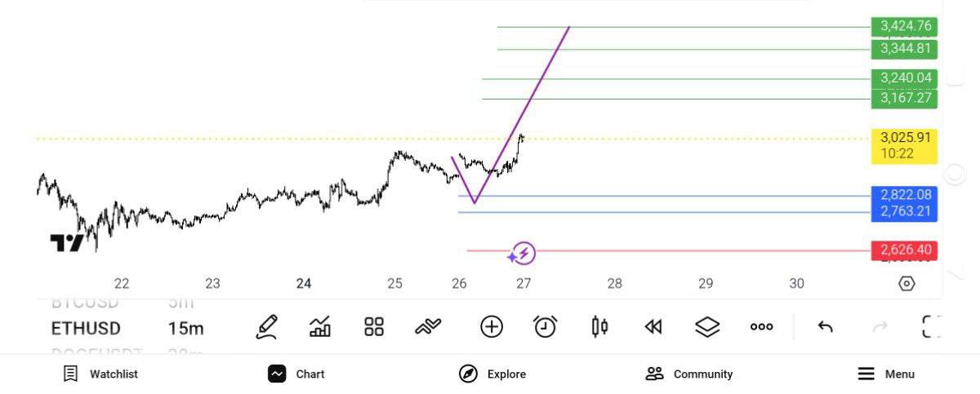Select the pen drawing tool
Screen dimensions: 980x394
267,327
